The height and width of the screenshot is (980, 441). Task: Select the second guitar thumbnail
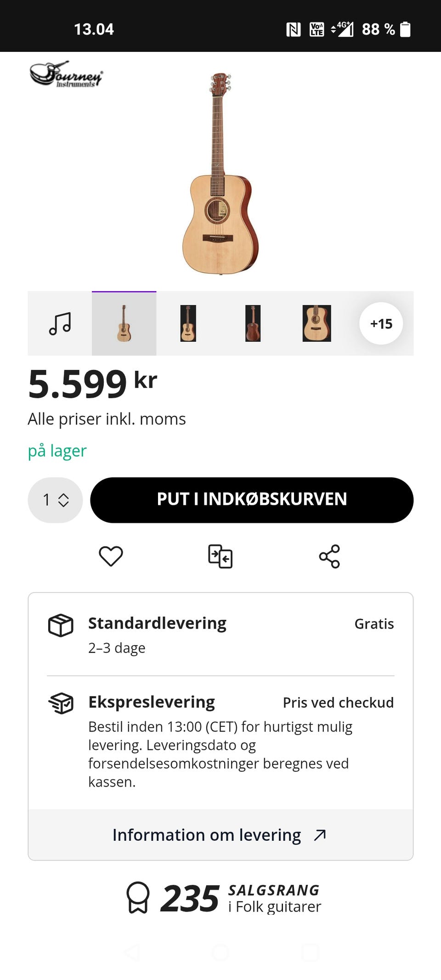click(188, 323)
